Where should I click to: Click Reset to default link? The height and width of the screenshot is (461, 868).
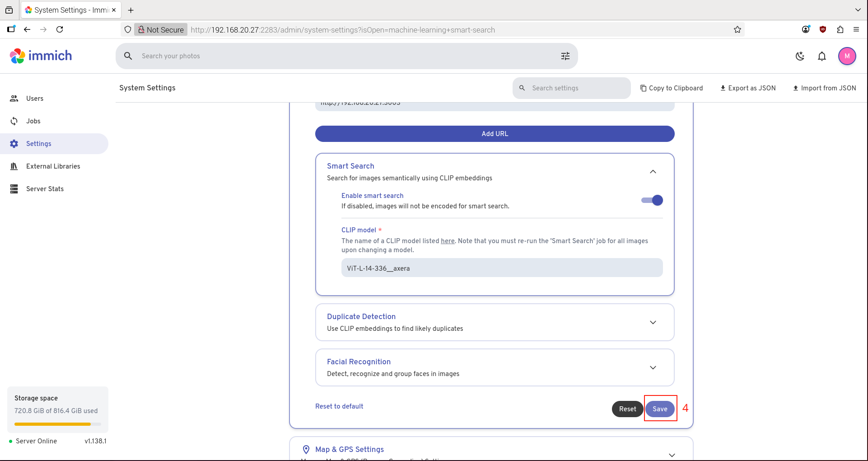tap(339, 406)
